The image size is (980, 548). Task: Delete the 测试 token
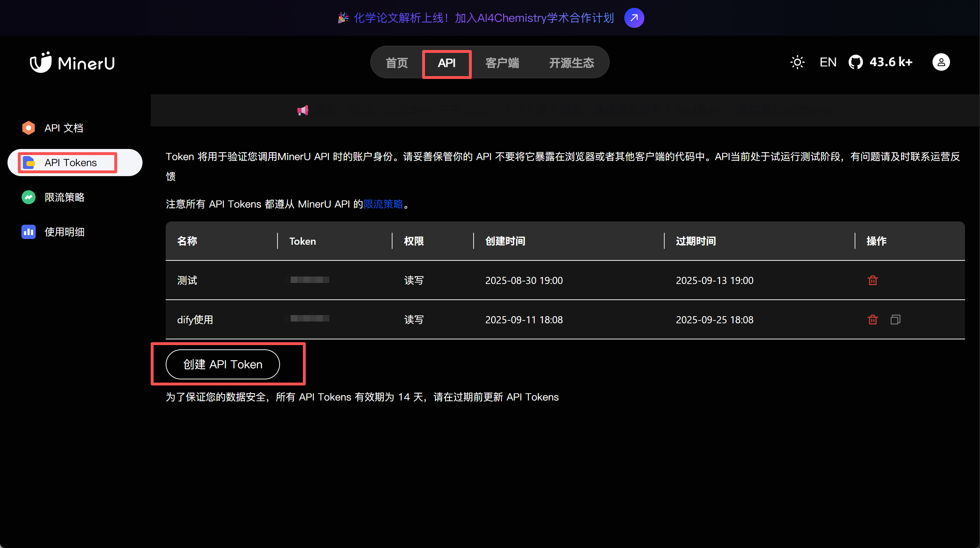coord(872,280)
